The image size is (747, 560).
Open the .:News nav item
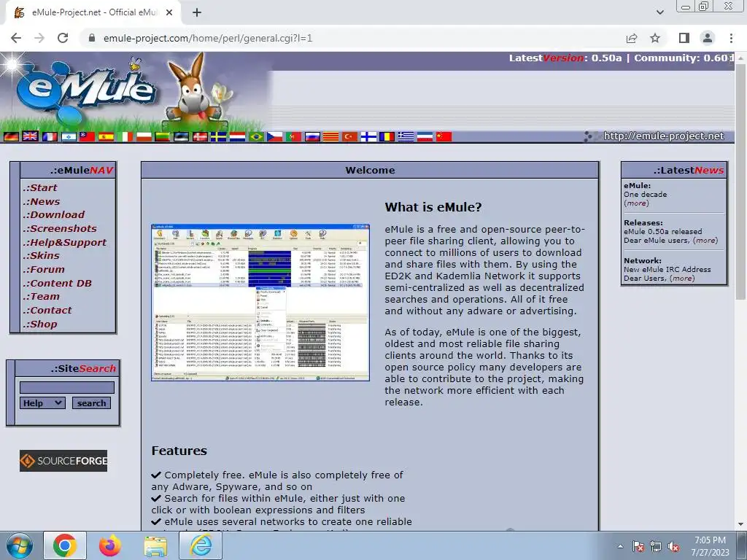[42, 201]
